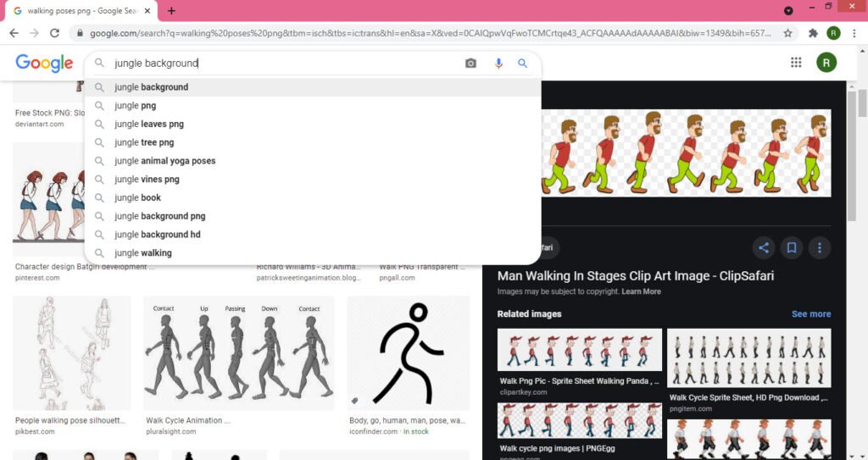
Task: Click the blue search magnifier button
Action: 522,63
